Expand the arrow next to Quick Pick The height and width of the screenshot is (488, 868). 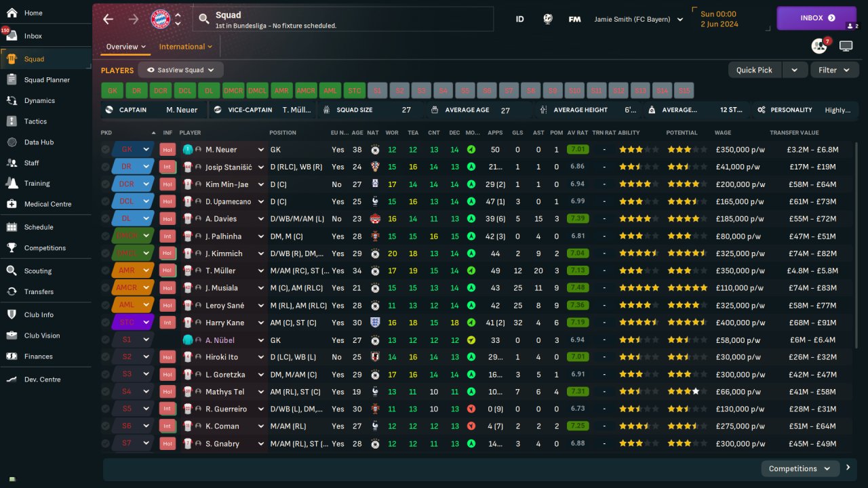pyautogui.click(x=795, y=70)
